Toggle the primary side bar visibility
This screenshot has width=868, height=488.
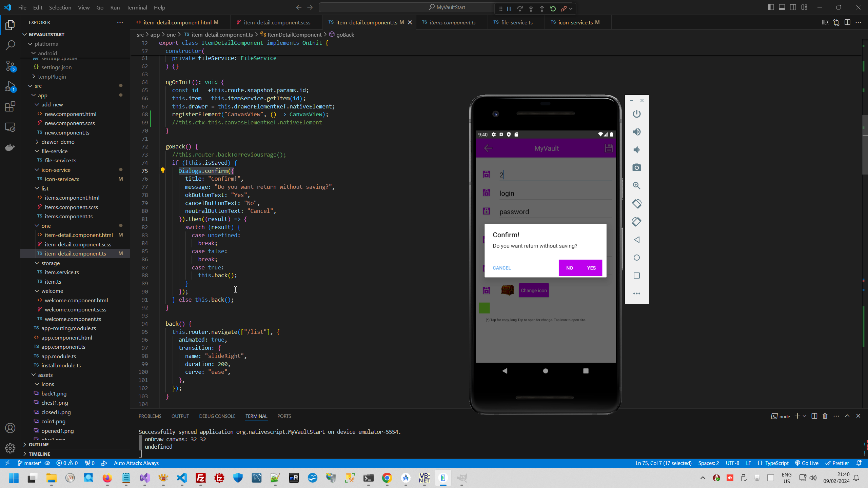tap(771, 7)
